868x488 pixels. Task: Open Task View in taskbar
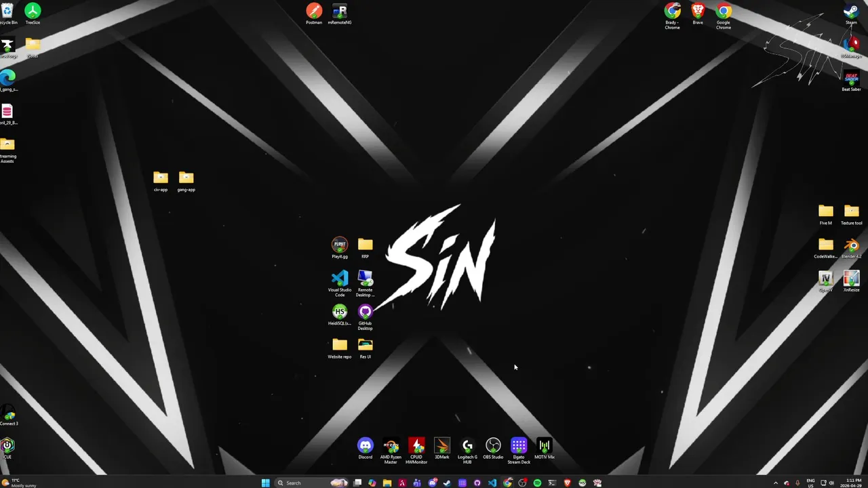(357, 483)
